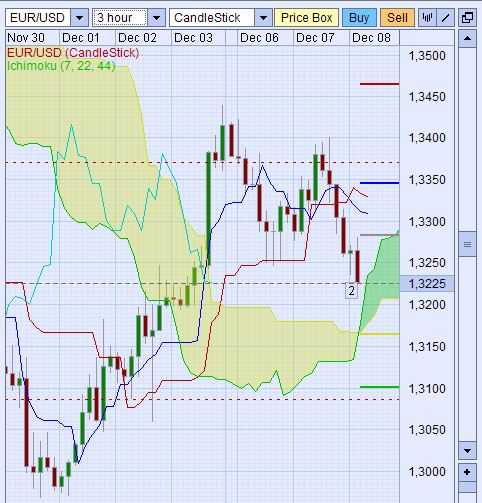Open the indicators bar-chart icon

[427, 18]
